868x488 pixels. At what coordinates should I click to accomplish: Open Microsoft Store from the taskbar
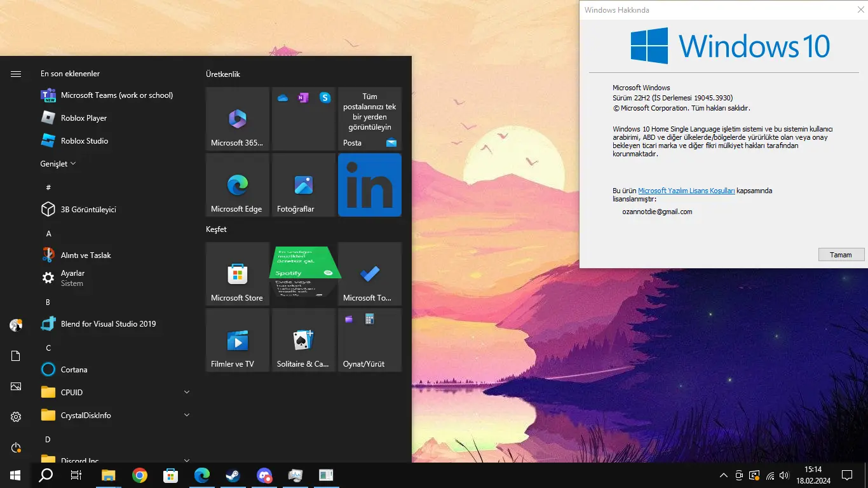point(171,475)
